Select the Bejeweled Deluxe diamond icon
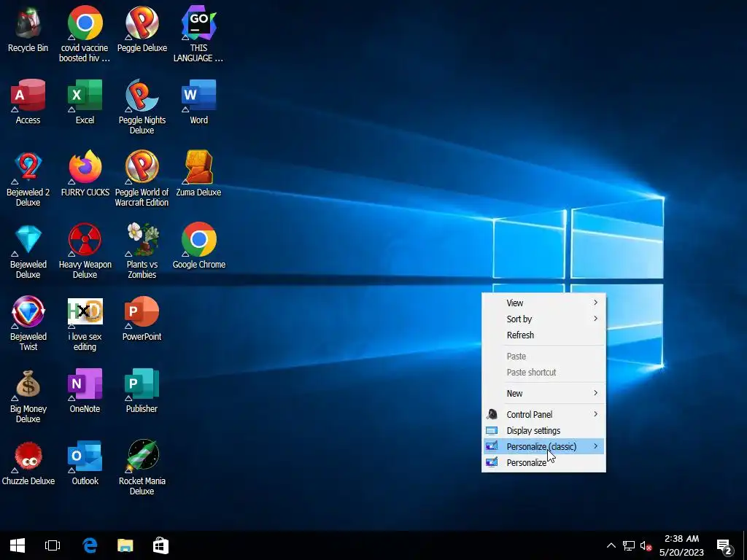Image resolution: width=747 pixels, height=560 pixels. (x=28, y=252)
